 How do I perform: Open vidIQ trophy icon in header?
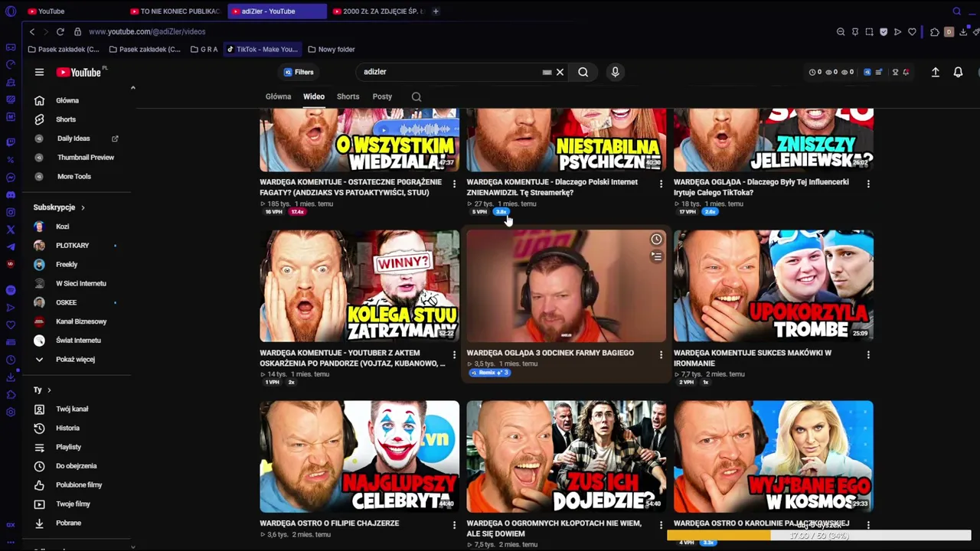pos(895,72)
